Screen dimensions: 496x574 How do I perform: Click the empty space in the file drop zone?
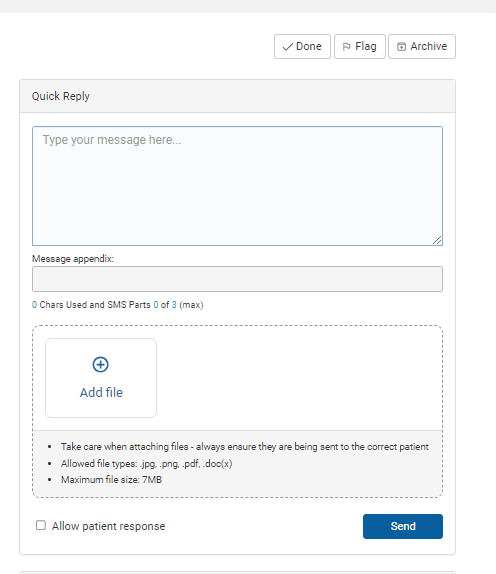pyautogui.click(x=298, y=378)
